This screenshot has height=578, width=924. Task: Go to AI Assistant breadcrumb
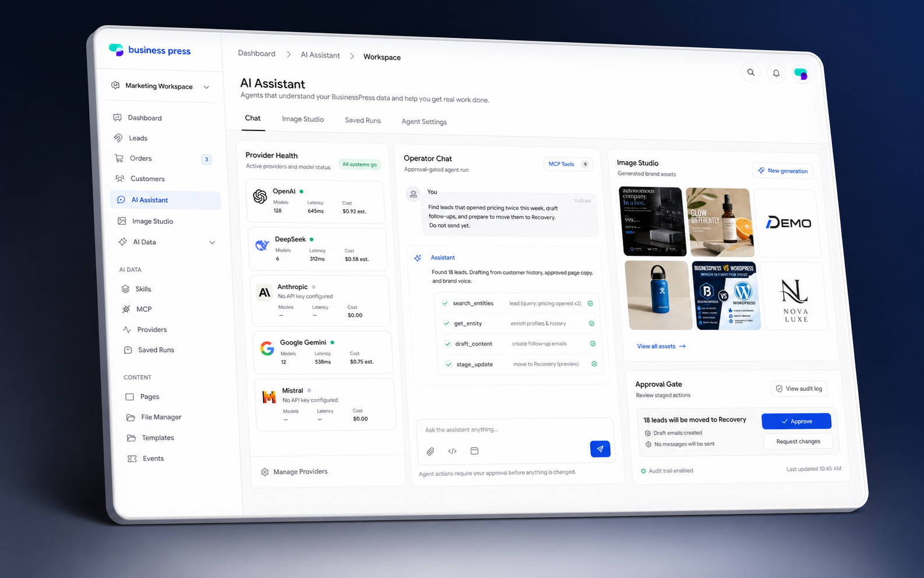pyautogui.click(x=320, y=55)
